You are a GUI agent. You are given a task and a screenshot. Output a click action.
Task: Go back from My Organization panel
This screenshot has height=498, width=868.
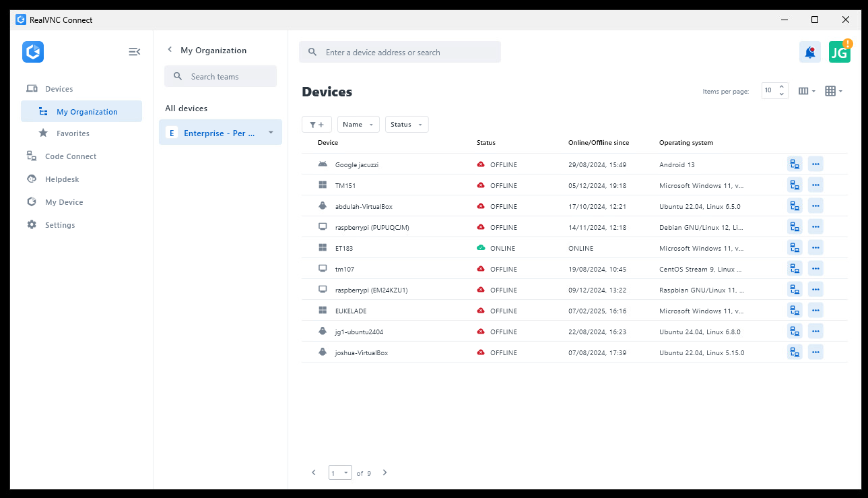(170, 50)
